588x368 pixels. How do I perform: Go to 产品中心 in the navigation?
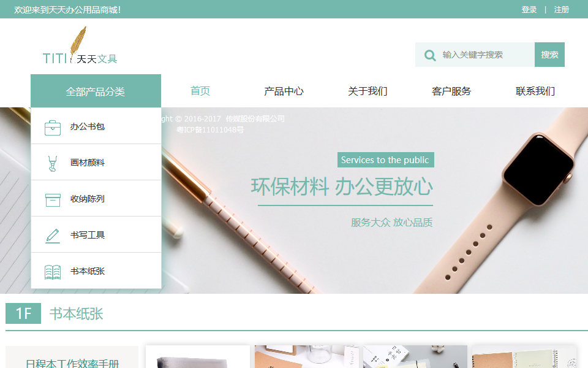(x=284, y=91)
